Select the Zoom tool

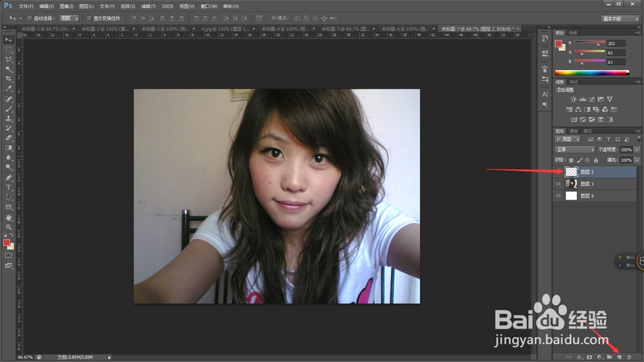point(8,227)
